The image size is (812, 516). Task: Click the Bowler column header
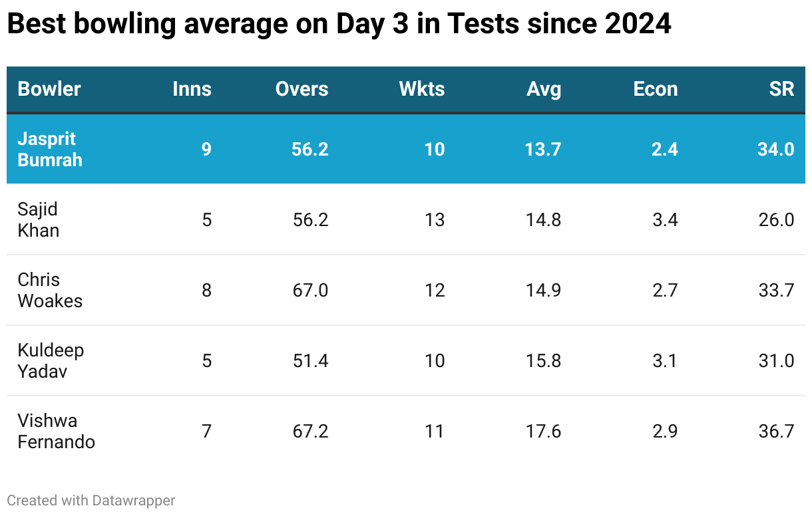click(49, 89)
